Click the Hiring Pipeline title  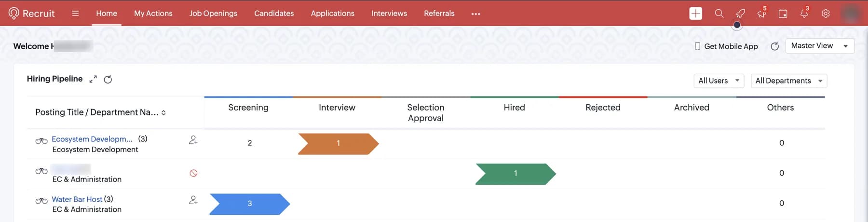pos(54,79)
